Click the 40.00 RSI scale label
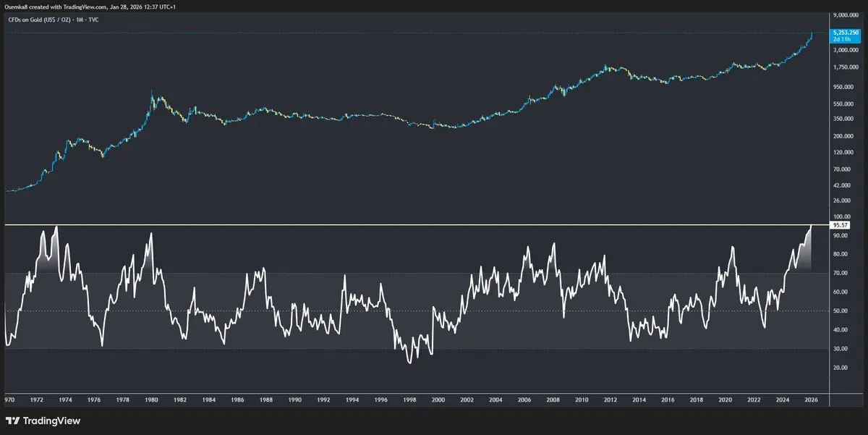This screenshot has width=868, height=435. click(840, 329)
